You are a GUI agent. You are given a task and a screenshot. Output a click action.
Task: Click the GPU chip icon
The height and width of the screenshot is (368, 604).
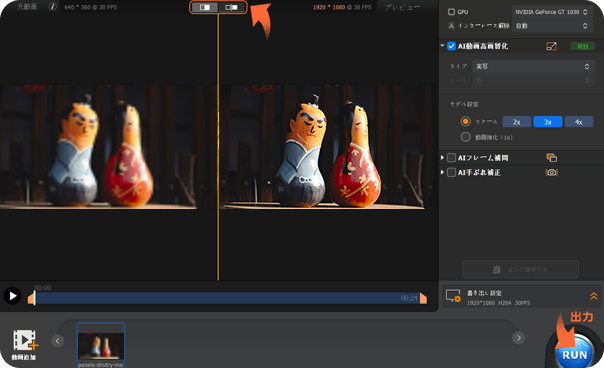[451, 12]
